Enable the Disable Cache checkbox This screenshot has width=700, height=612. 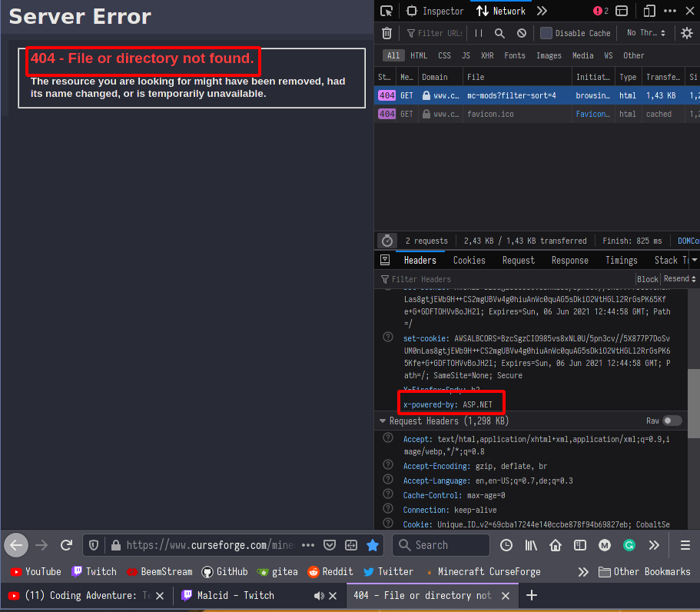pos(546,33)
